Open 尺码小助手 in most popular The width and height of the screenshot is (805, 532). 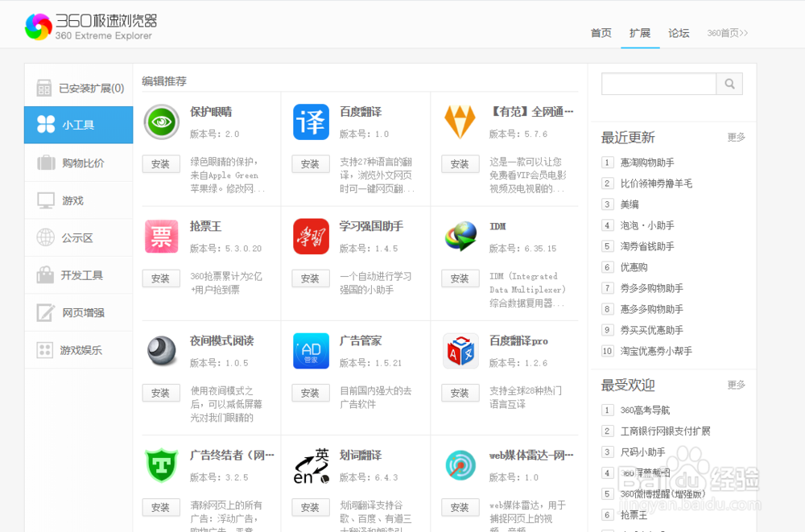pos(642,452)
